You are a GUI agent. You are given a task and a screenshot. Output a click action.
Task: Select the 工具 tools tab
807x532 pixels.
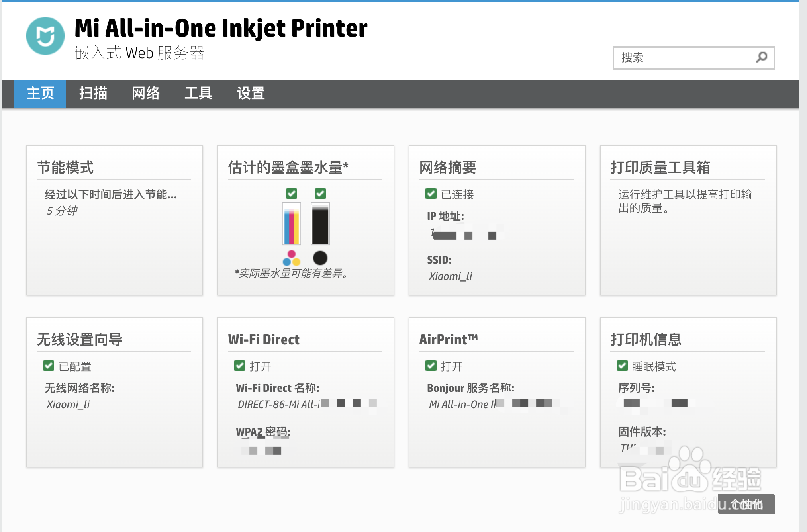pos(198,94)
